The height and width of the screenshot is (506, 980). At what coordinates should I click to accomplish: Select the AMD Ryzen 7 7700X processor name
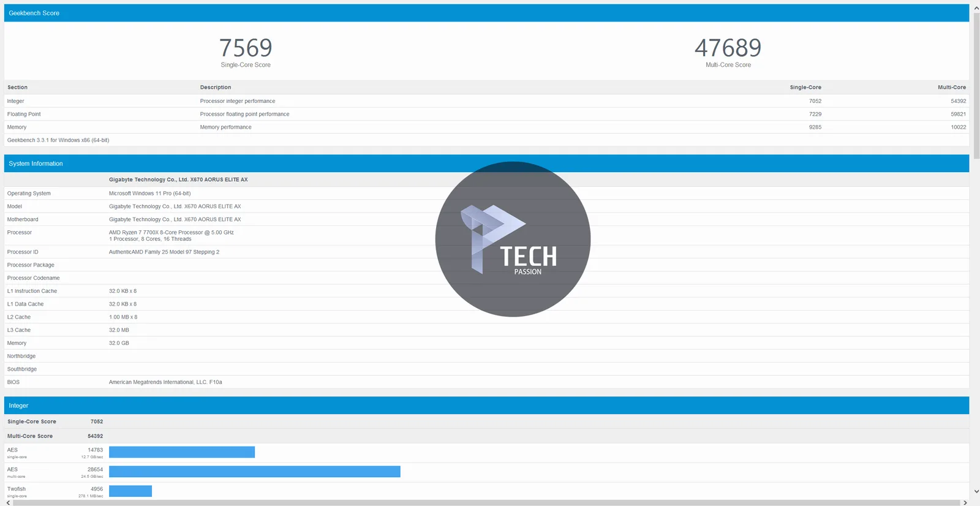[171, 233]
